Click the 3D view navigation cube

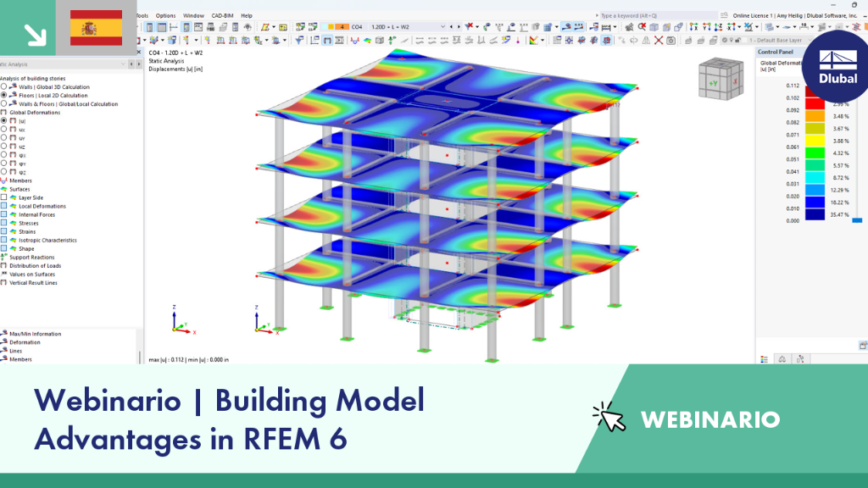pos(721,79)
